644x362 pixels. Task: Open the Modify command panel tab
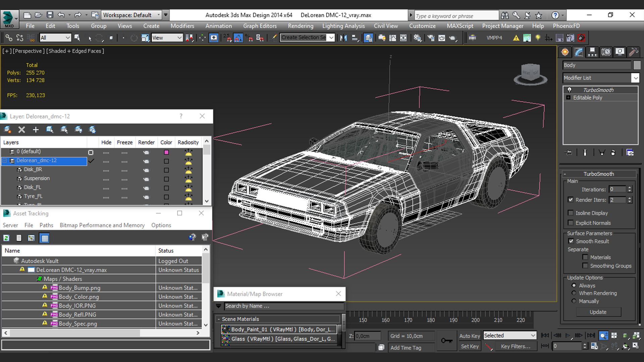click(x=579, y=52)
